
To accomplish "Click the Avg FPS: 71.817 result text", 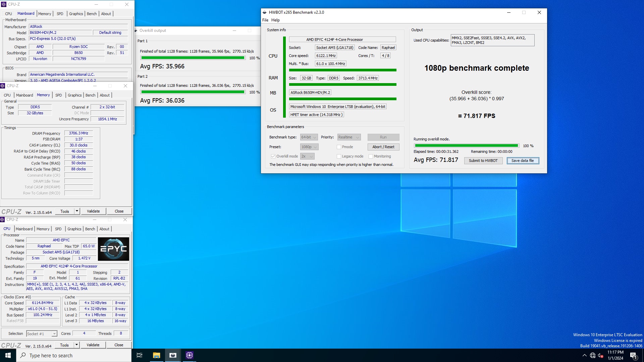I will (x=436, y=160).
